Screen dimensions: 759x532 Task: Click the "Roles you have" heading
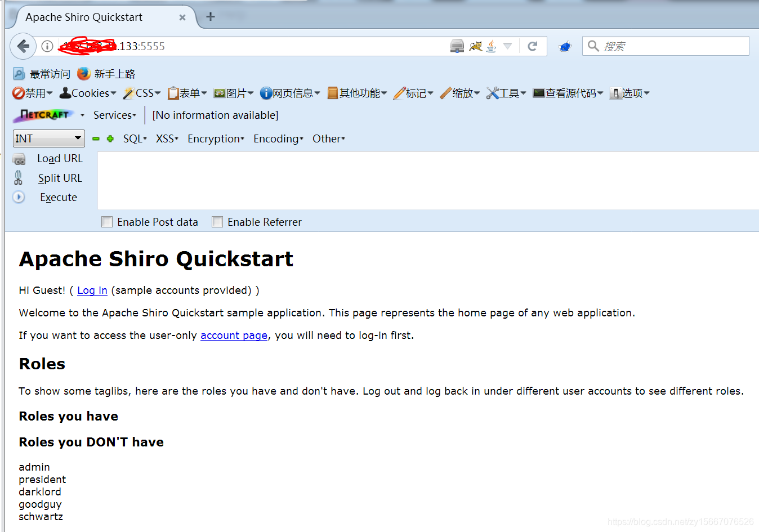click(69, 416)
